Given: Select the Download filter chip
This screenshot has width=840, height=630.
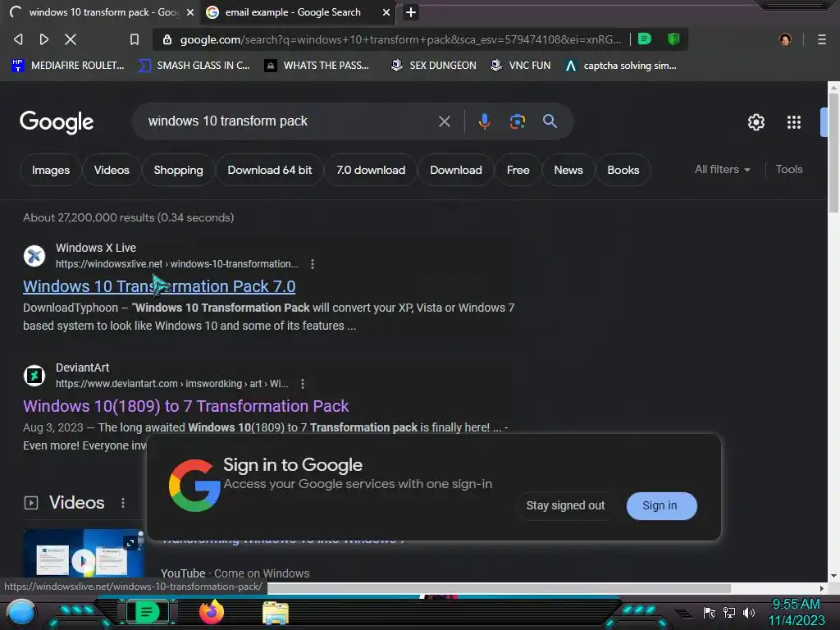Looking at the screenshot, I should point(456,170).
